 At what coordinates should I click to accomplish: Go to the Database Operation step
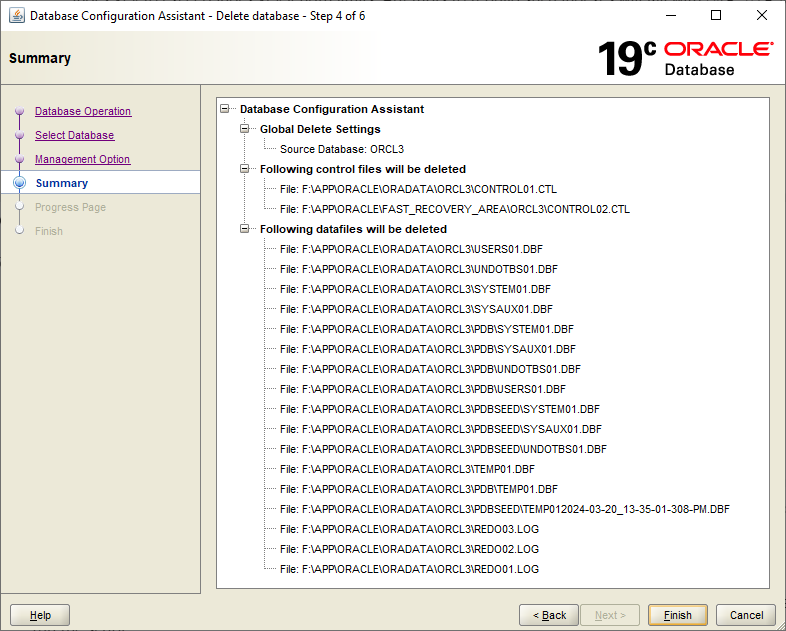[83, 111]
